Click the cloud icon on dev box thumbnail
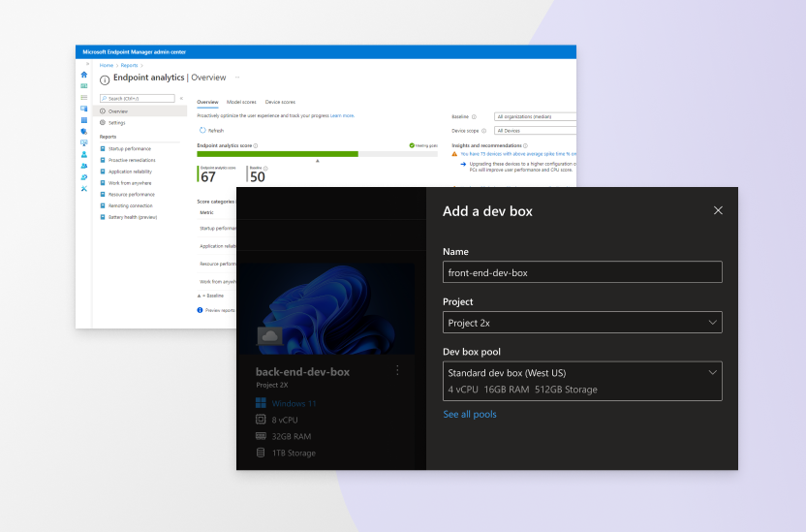Viewport: 806px width, 532px height. pyautogui.click(x=269, y=335)
